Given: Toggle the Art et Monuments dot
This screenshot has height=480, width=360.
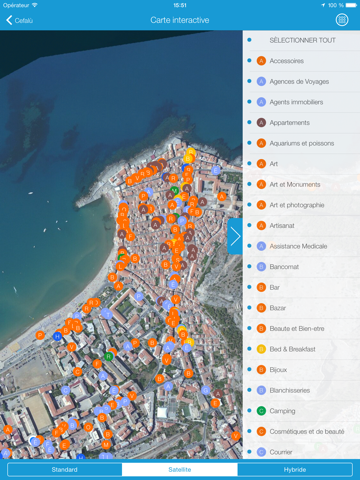Looking at the screenshot, I should (x=249, y=184).
